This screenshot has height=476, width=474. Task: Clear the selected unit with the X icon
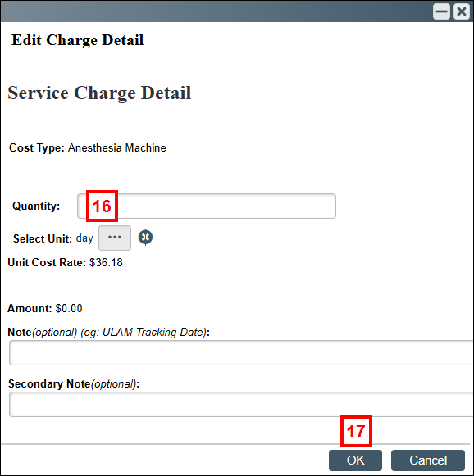(145, 238)
